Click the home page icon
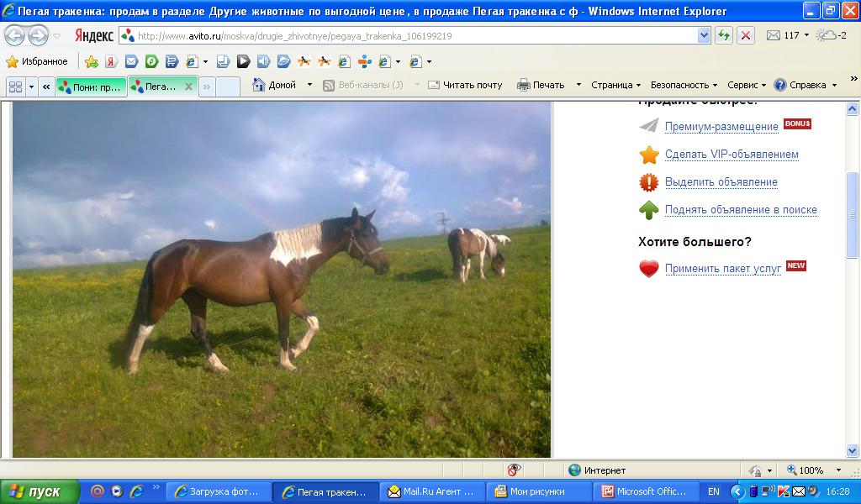 (259, 85)
